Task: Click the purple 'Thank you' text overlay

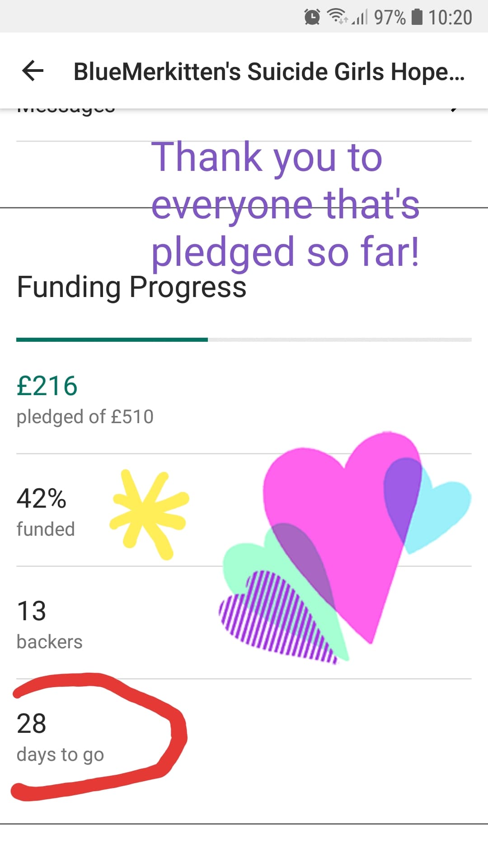Action: 286,203
